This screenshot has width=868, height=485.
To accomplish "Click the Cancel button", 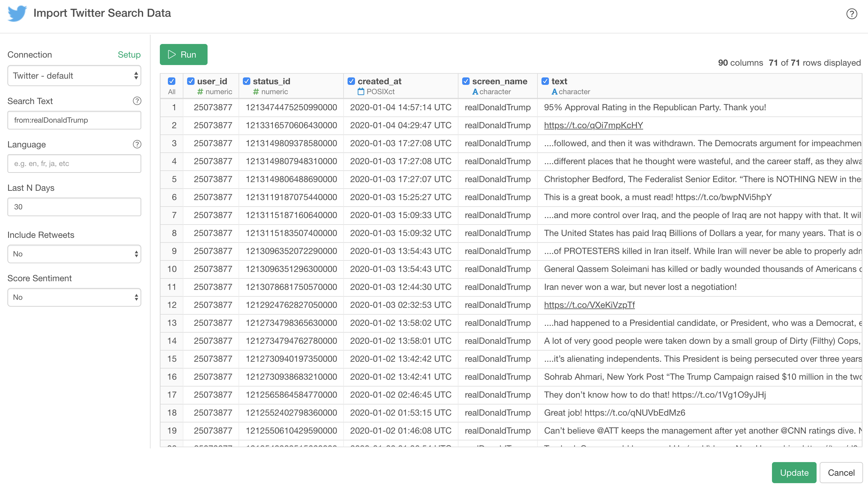I will (x=841, y=473).
